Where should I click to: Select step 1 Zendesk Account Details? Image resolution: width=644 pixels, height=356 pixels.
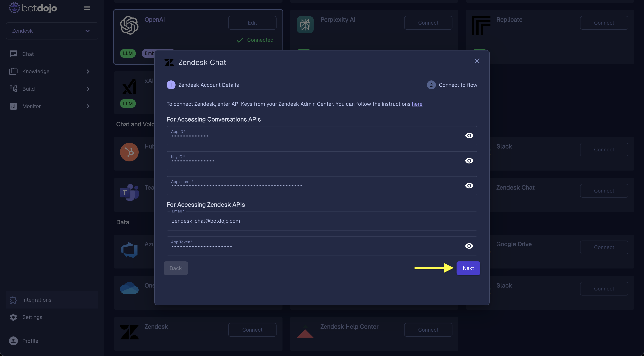[x=203, y=85]
